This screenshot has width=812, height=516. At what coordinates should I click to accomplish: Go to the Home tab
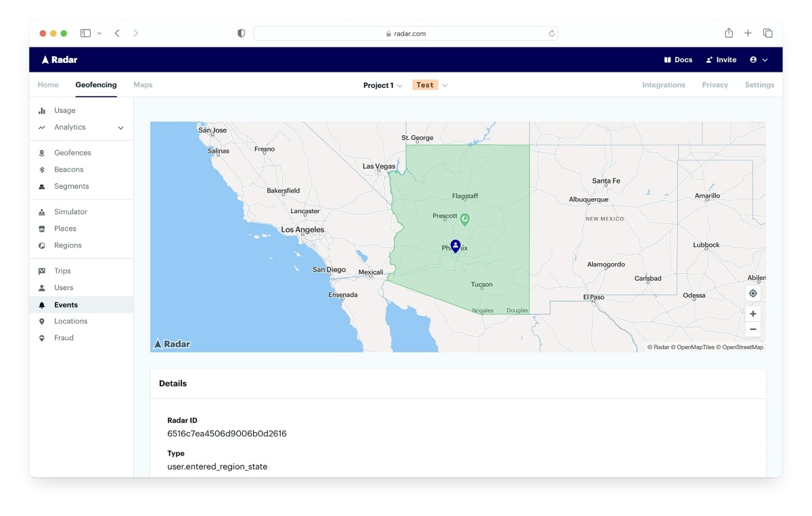point(48,85)
